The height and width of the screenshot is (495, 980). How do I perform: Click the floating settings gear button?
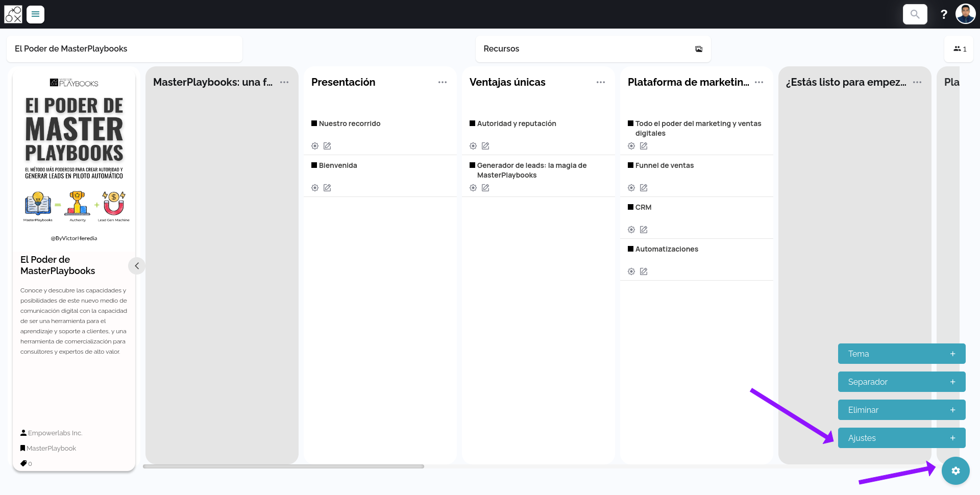[955, 471]
